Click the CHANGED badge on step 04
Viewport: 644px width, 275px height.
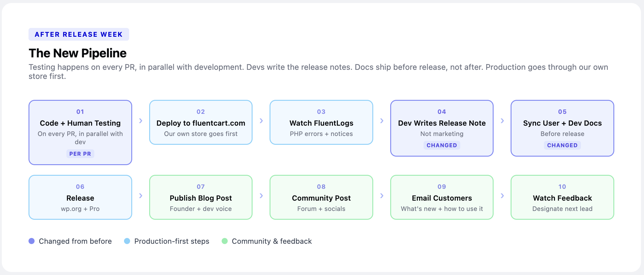pyautogui.click(x=442, y=145)
